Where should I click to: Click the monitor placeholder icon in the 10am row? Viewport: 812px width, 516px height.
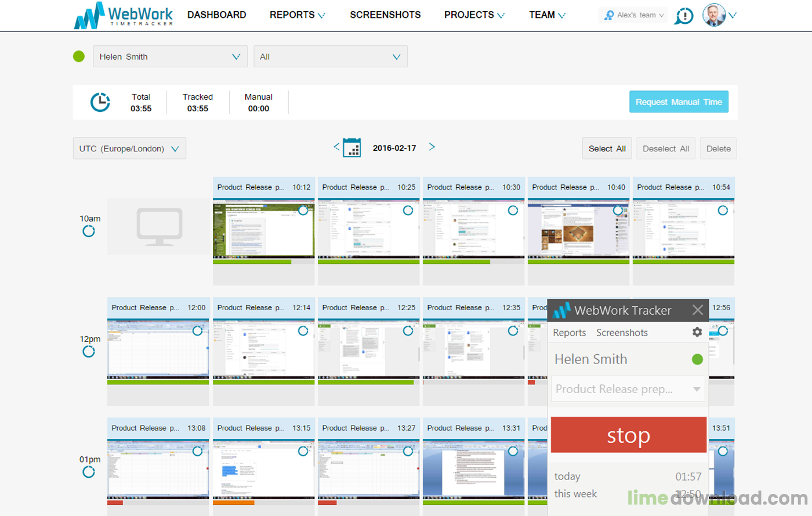coord(158,226)
